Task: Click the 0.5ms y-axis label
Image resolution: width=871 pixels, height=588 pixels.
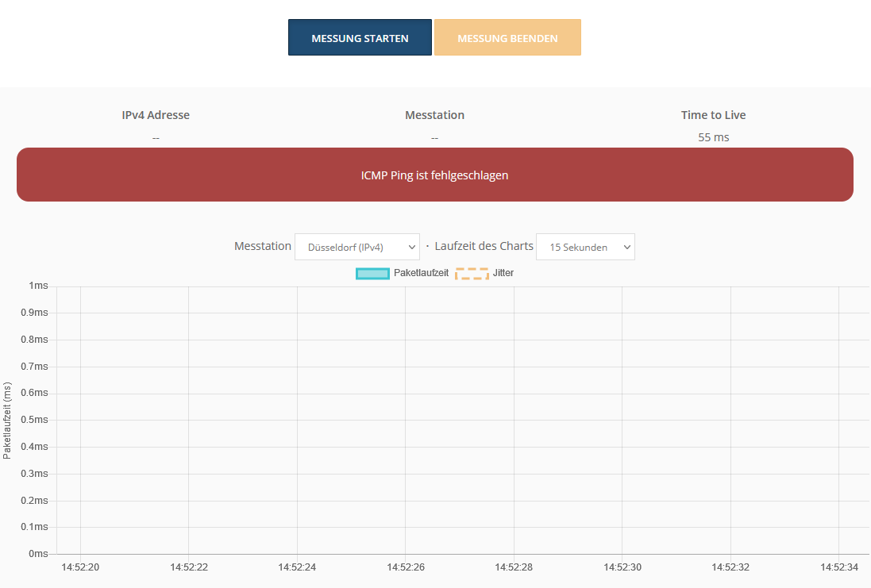Action: pyautogui.click(x=34, y=420)
